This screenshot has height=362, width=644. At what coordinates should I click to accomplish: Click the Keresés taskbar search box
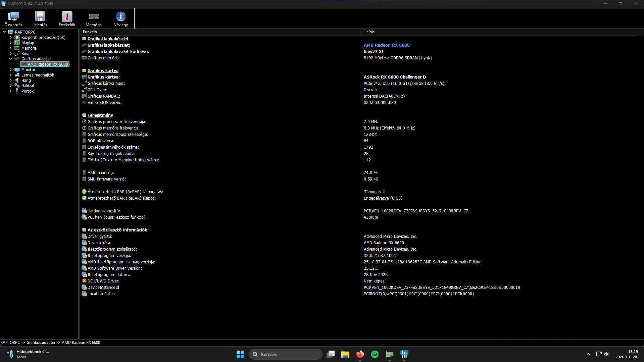click(x=285, y=354)
